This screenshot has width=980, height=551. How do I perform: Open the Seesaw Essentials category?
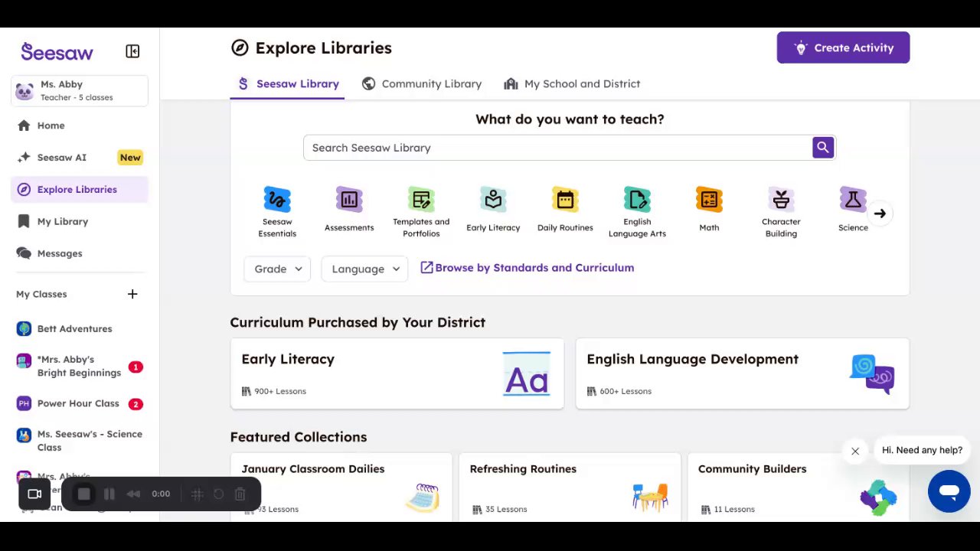point(277,212)
